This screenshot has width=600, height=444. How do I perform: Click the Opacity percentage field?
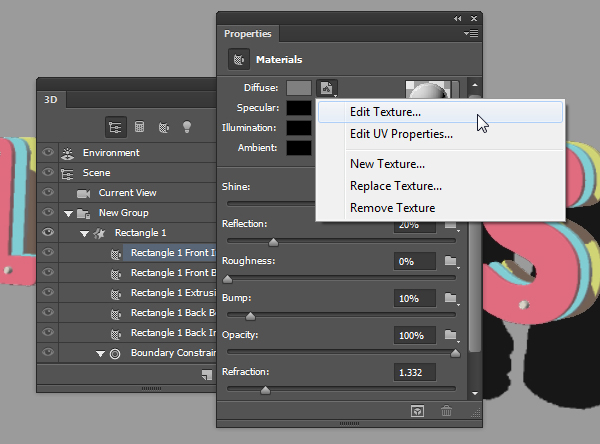[x=415, y=335]
